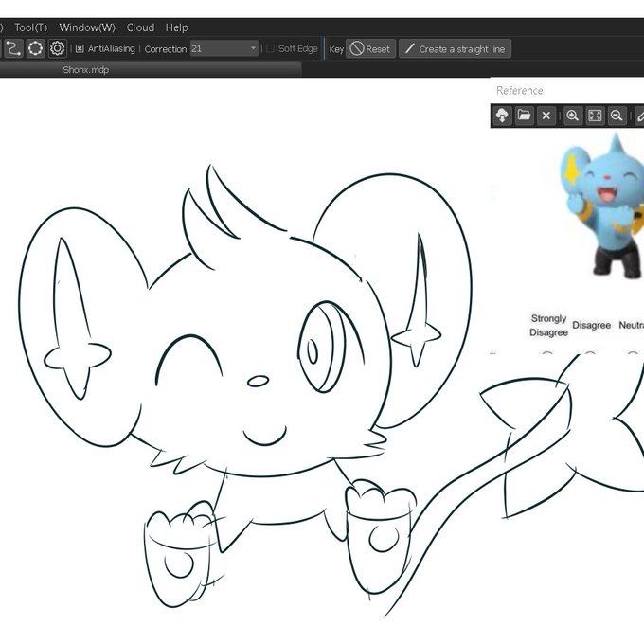This screenshot has height=644, width=644.
Task: Toggle the AntiAliasing checkbox
Action: pos(80,49)
